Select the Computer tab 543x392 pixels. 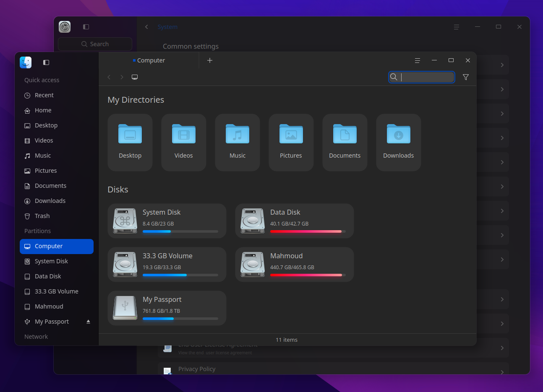pyautogui.click(x=149, y=60)
